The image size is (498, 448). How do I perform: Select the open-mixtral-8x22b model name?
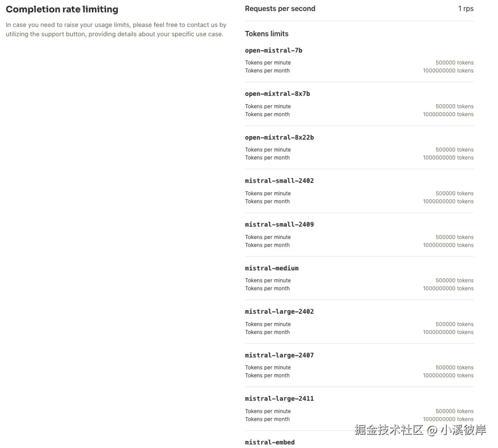279,137
